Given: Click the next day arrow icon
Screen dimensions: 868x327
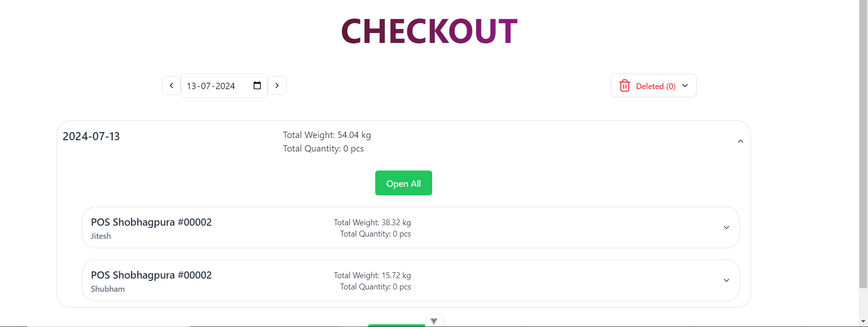Looking at the screenshot, I should coord(277,85).
